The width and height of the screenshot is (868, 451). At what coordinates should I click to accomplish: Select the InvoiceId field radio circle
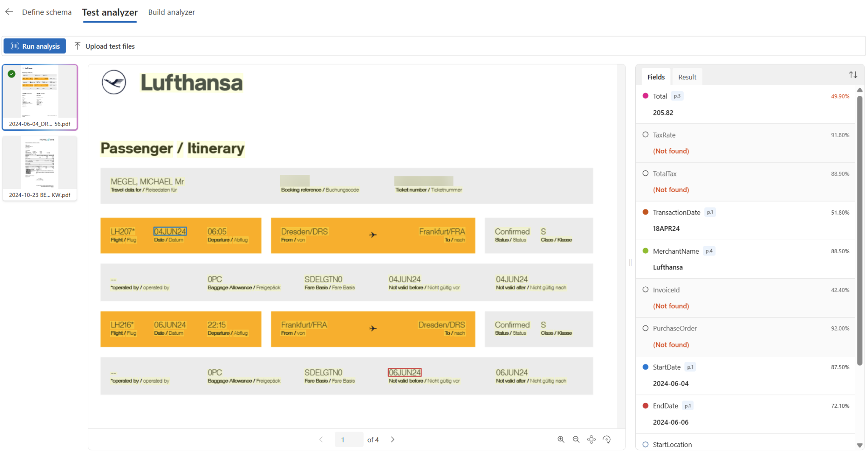[x=645, y=290]
